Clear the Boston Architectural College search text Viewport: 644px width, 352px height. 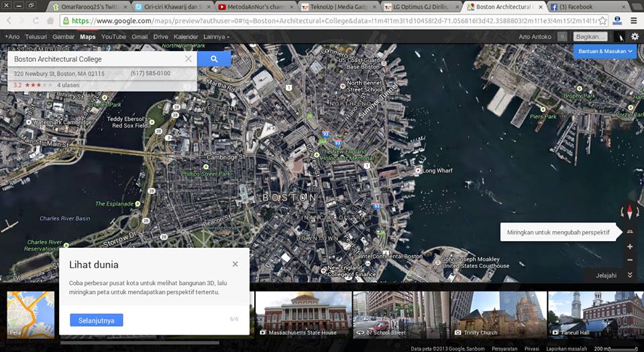(188, 59)
